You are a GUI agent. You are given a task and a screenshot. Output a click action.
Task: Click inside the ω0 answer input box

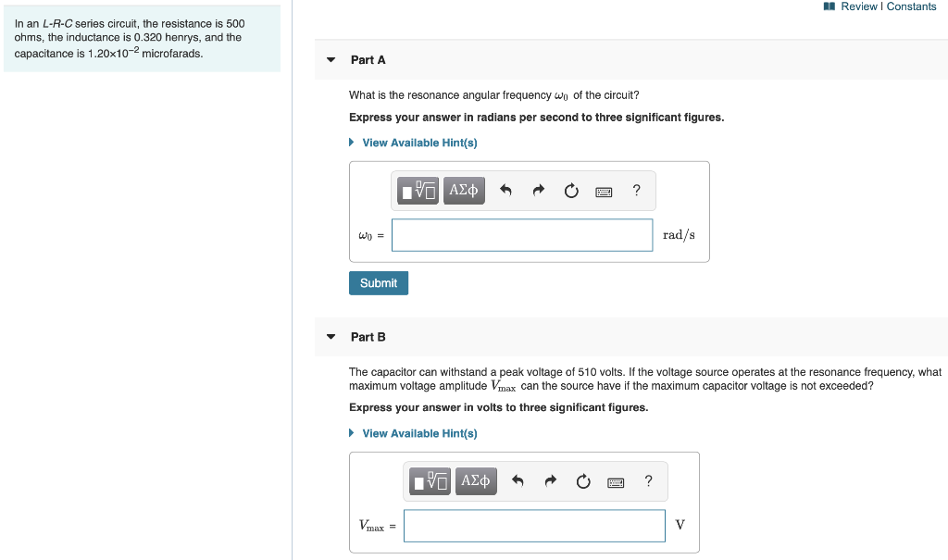click(521, 234)
